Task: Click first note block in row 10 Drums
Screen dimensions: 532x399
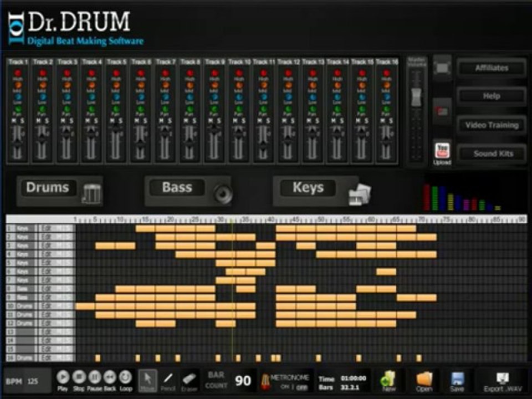Action: tap(85, 306)
